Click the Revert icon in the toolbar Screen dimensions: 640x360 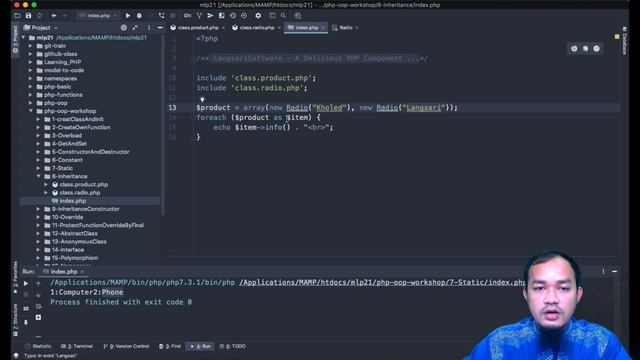[x=244, y=16]
